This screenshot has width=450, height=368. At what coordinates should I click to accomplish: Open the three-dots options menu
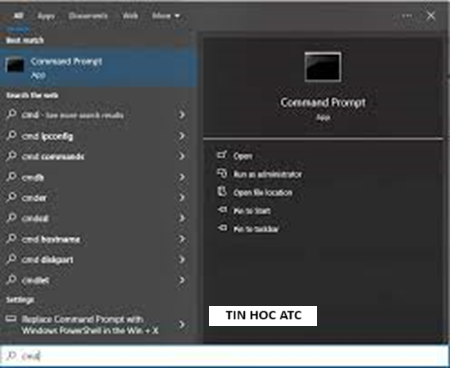(407, 16)
